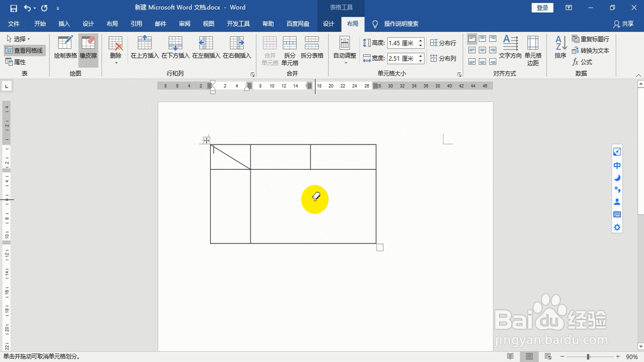The image size is (644, 362).
Task: Zoom in with the plus button
Action: pos(618,356)
